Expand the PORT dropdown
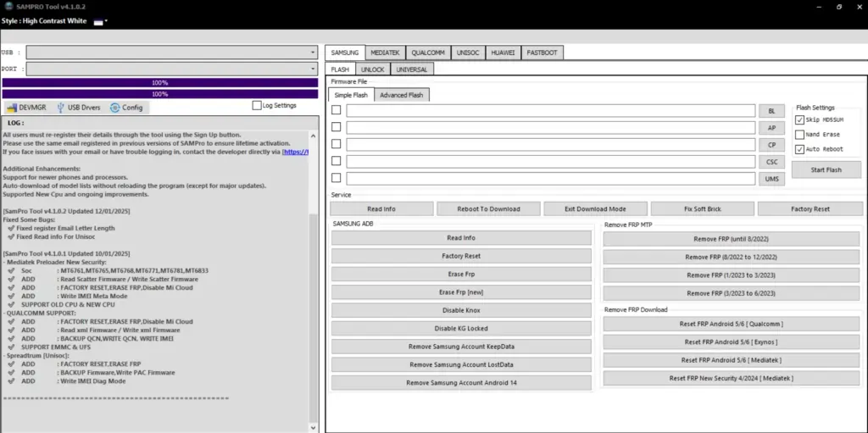868x433 pixels. coord(313,69)
